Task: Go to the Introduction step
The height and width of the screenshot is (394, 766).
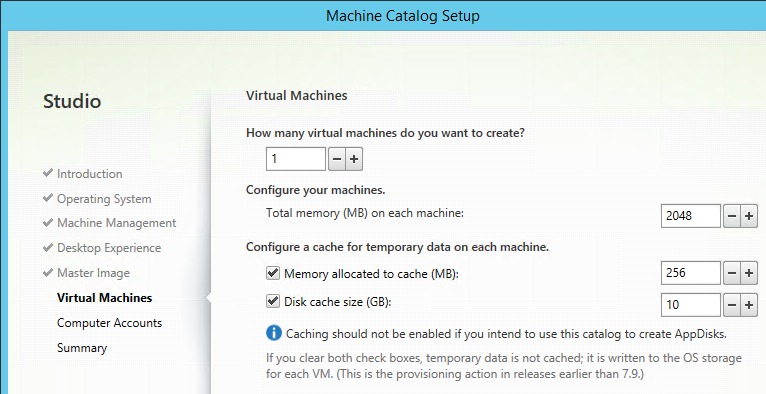Action: [89, 174]
